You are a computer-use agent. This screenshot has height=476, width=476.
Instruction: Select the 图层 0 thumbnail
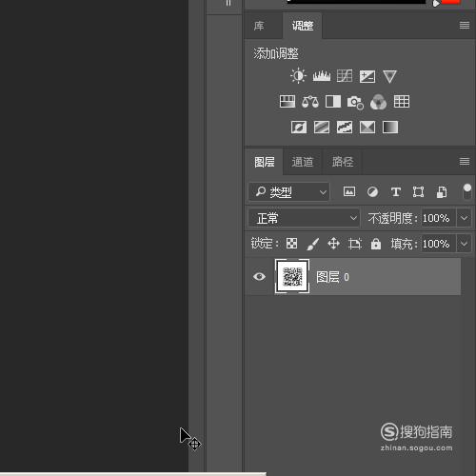click(292, 276)
